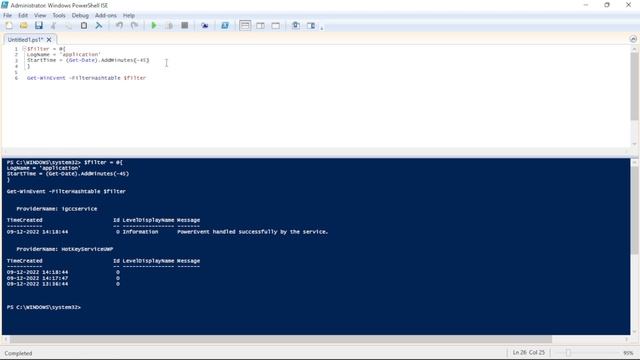
Task: Run the script with the green play icon
Action: pyautogui.click(x=154, y=25)
